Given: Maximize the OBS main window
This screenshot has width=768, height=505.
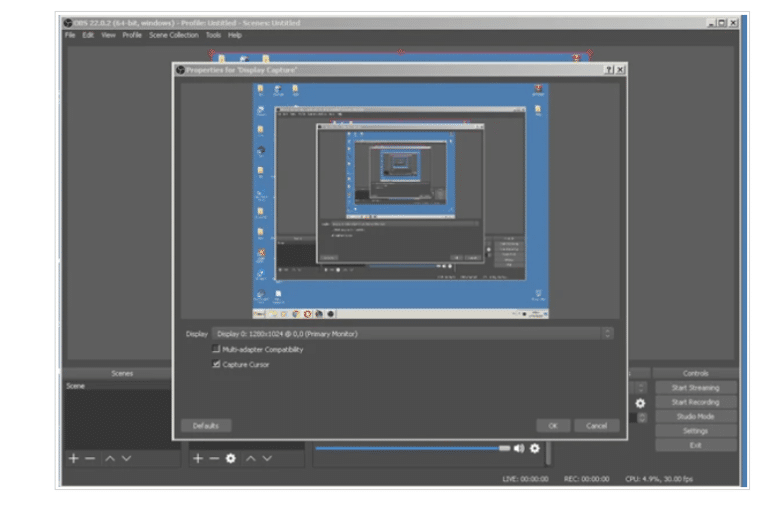Looking at the screenshot, I should coord(722,23).
